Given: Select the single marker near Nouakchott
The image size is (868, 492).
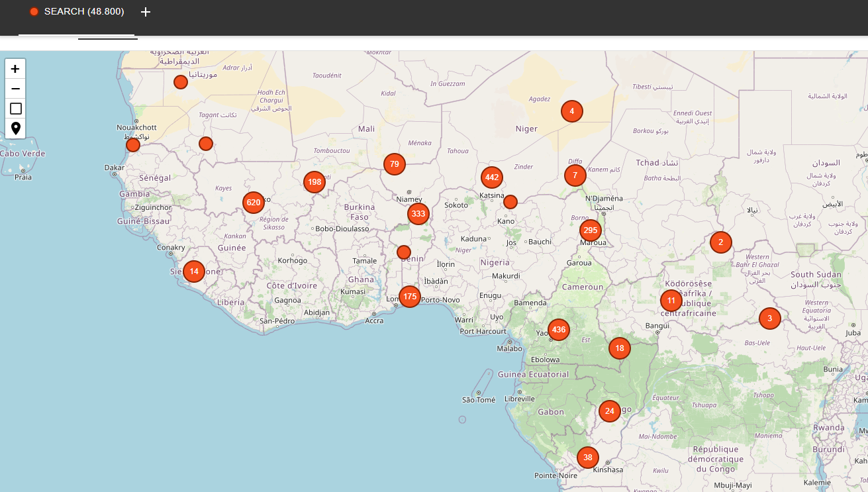Looking at the screenshot, I should click(x=133, y=145).
